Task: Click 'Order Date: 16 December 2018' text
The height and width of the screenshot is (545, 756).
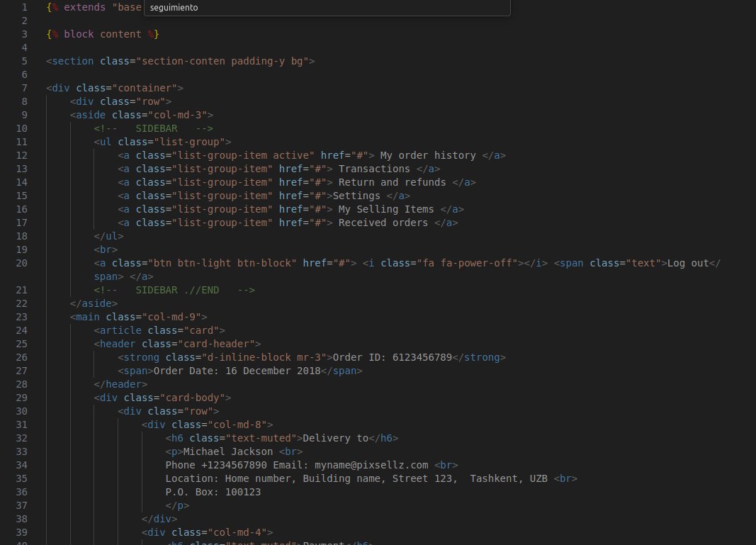Action: tap(237, 371)
